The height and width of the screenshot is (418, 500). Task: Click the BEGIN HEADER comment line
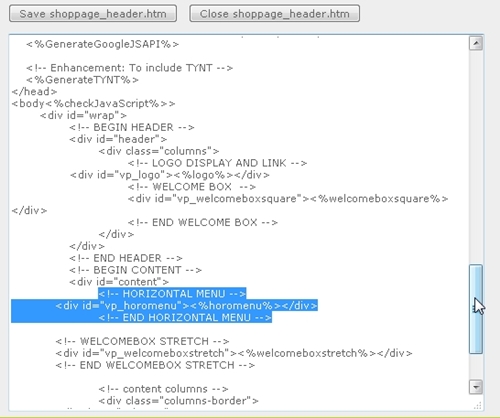tap(132, 127)
